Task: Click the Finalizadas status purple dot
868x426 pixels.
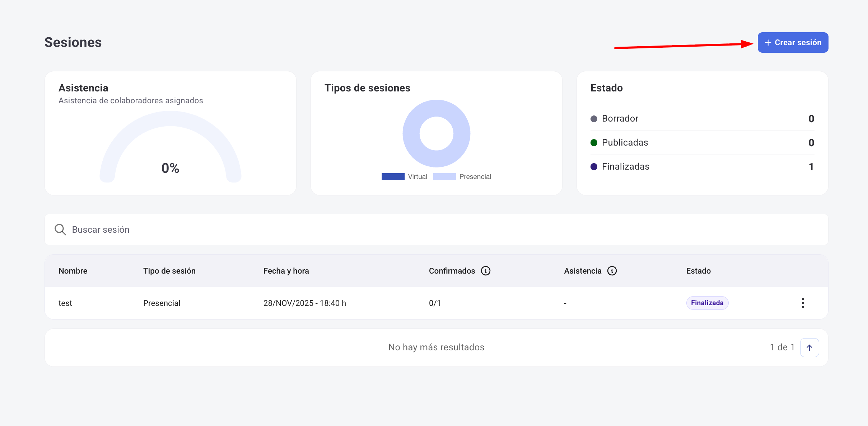Action: point(594,167)
